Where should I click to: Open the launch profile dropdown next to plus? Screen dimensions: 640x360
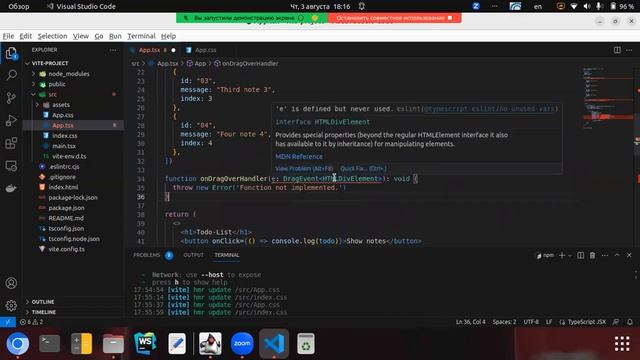570,255
